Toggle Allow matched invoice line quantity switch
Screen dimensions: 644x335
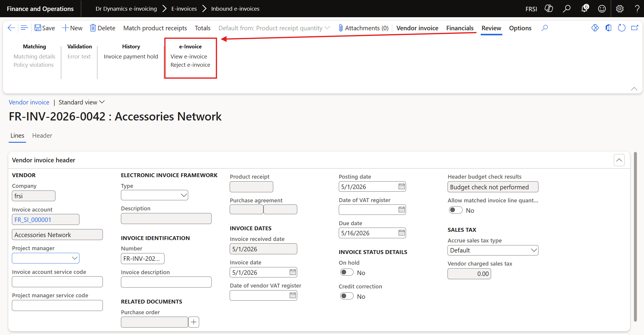pyautogui.click(x=456, y=210)
